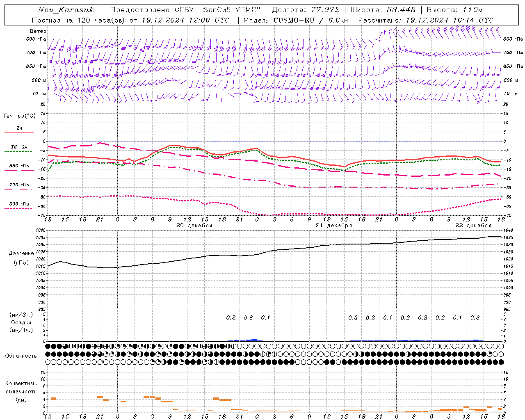The height and width of the screenshot is (420, 525).
Task: Click the 'Ветер' wind panel label
Action: click(x=38, y=31)
